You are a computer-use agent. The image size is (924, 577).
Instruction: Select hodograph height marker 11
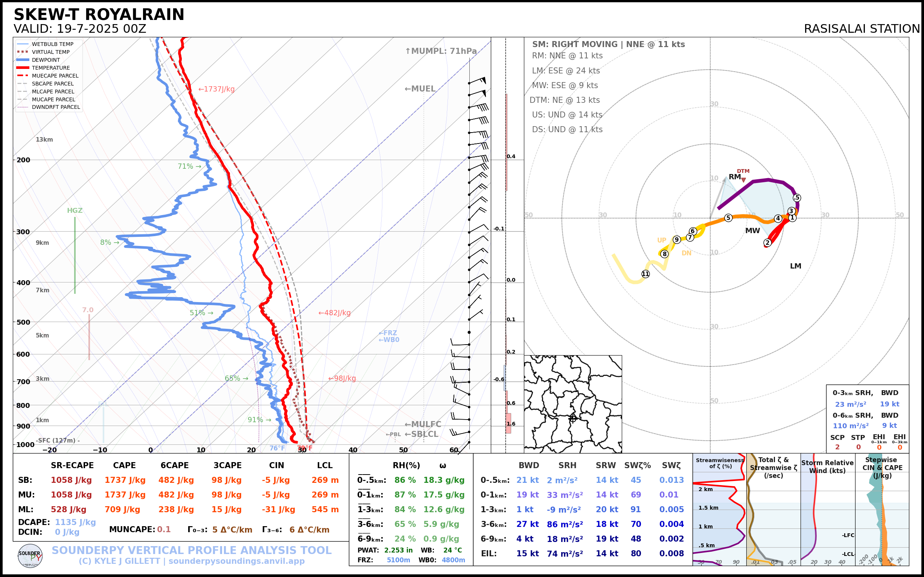(x=645, y=274)
